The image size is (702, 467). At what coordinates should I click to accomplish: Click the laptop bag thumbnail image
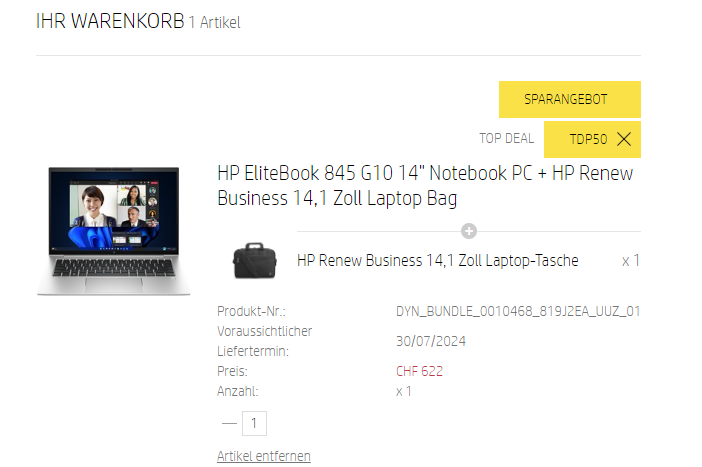coord(254,261)
